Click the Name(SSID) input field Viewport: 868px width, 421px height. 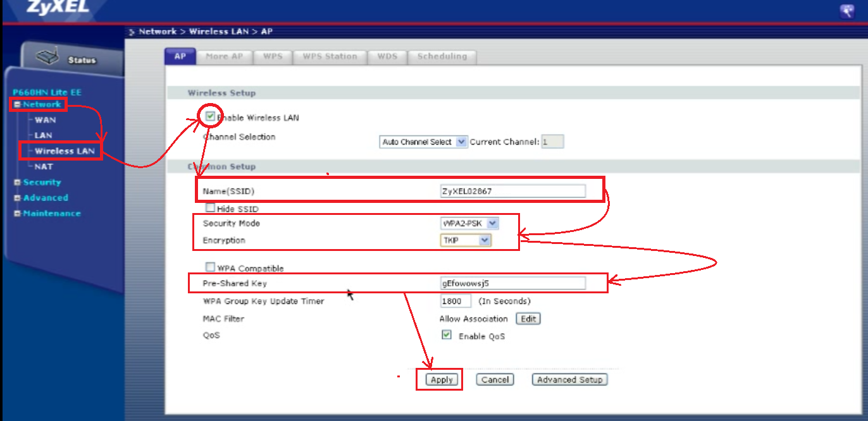(x=513, y=192)
